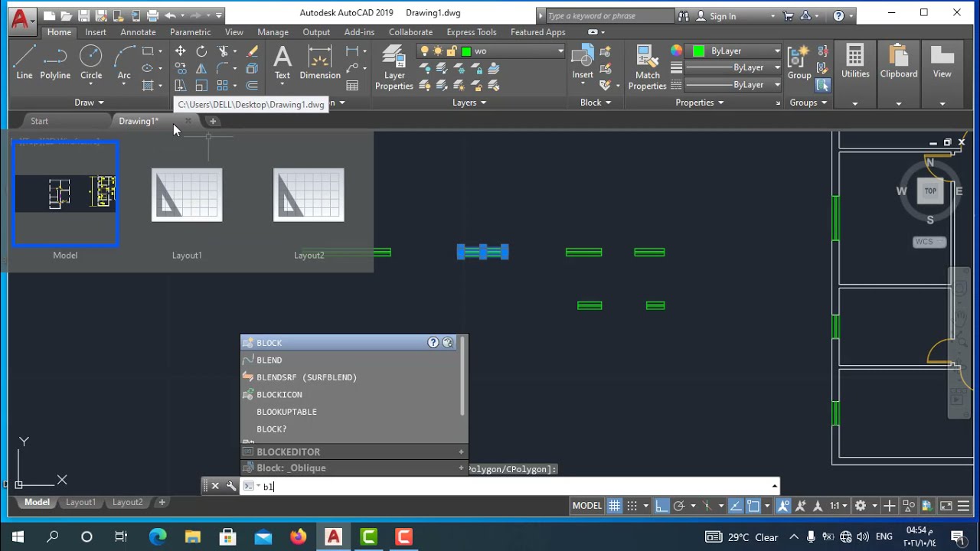This screenshot has width=980, height=551.
Task: Expand the Draw panel dropdown
Action: tap(89, 103)
